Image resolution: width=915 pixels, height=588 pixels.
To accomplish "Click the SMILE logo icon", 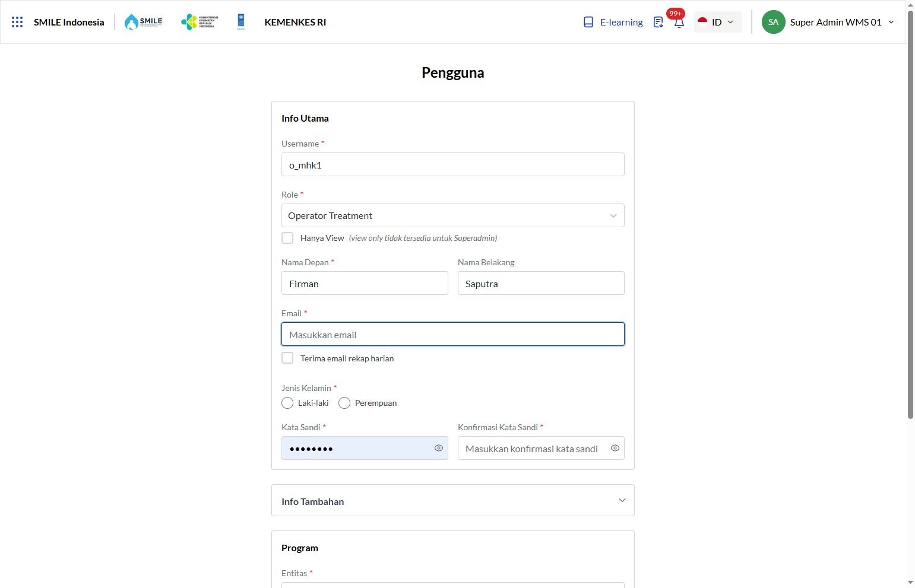I will point(143,22).
